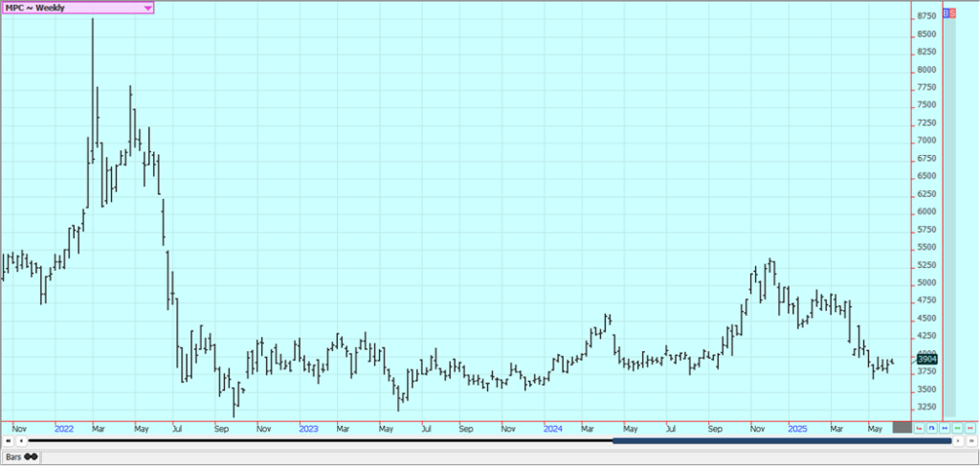The width and height of the screenshot is (980, 466).
Task: Click the blue horizontal scale icon
Action: click(x=945, y=428)
